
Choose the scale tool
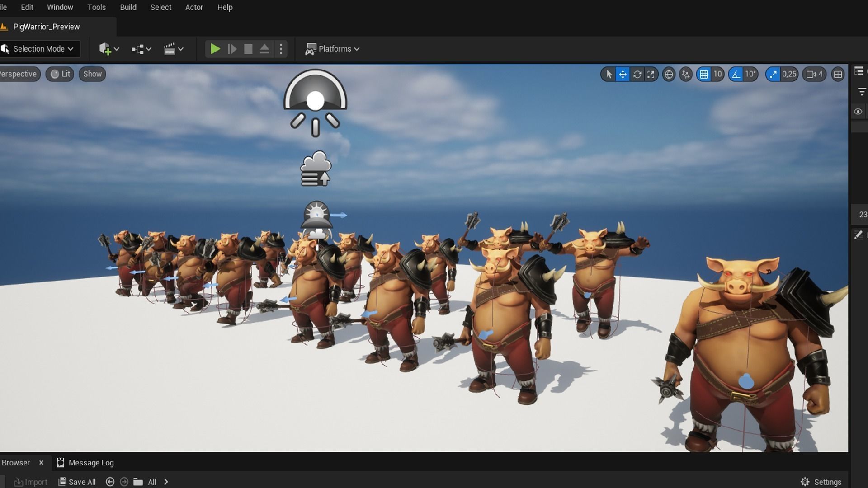(x=651, y=75)
